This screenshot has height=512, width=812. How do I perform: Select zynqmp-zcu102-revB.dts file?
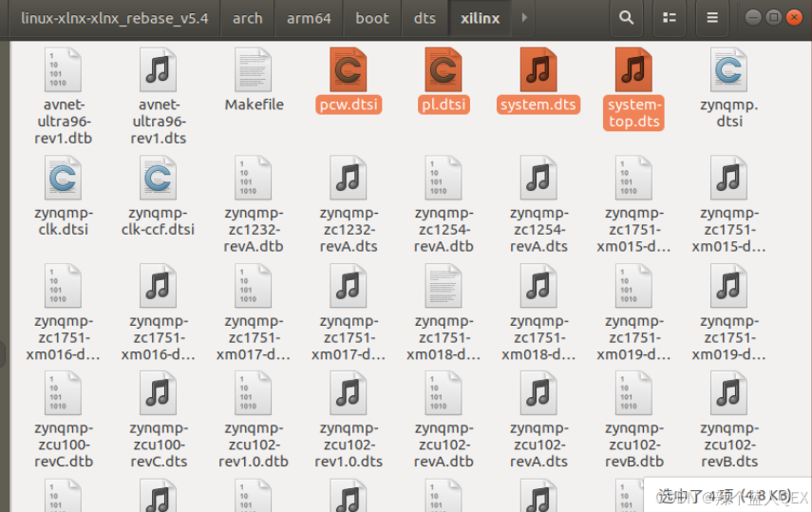click(729, 420)
